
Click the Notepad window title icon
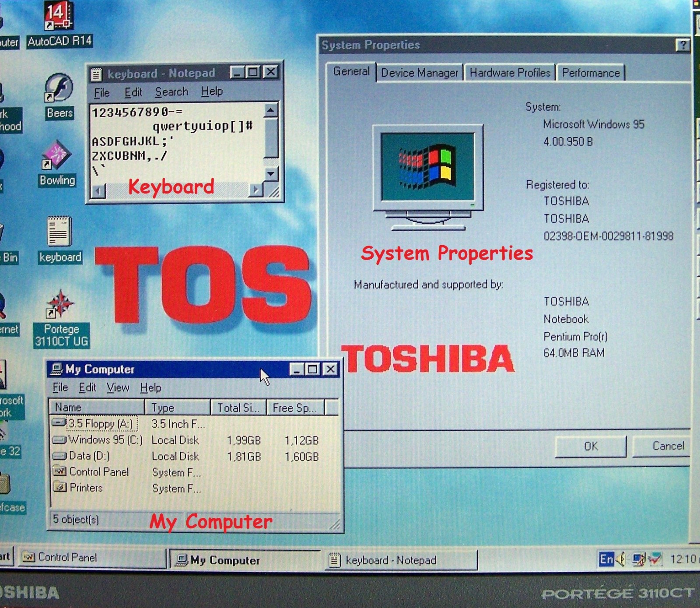coord(96,74)
